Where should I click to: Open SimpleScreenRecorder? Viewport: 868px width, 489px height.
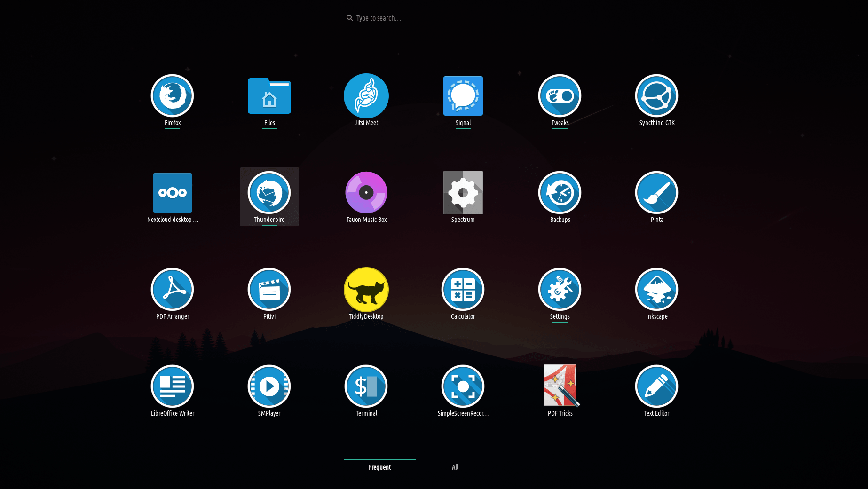coord(463,386)
